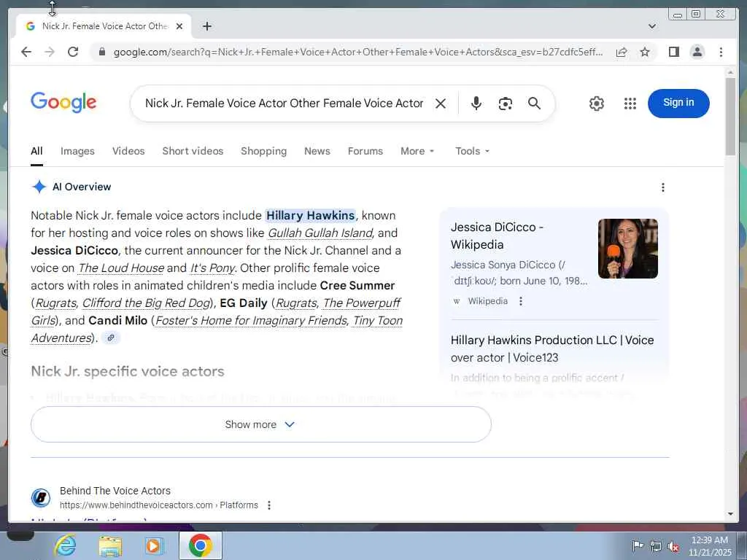Image resolution: width=747 pixels, height=560 pixels.
Task: Bookmark this page with the star icon
Action: 645,52
